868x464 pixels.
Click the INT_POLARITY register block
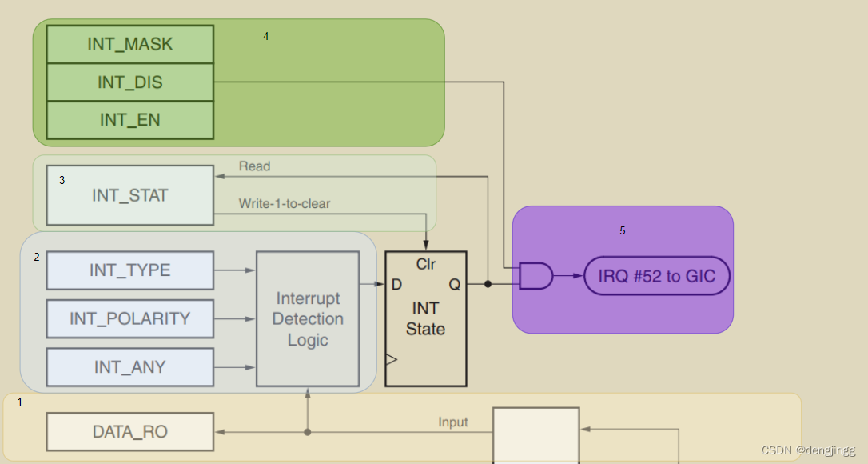tap(129, 318)
